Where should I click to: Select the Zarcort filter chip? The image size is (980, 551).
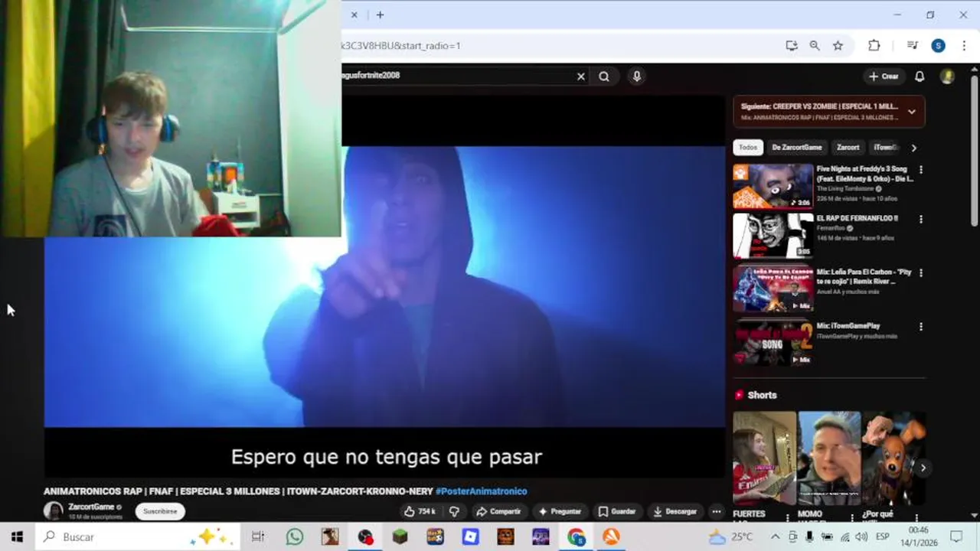click(x=848, y=148)
